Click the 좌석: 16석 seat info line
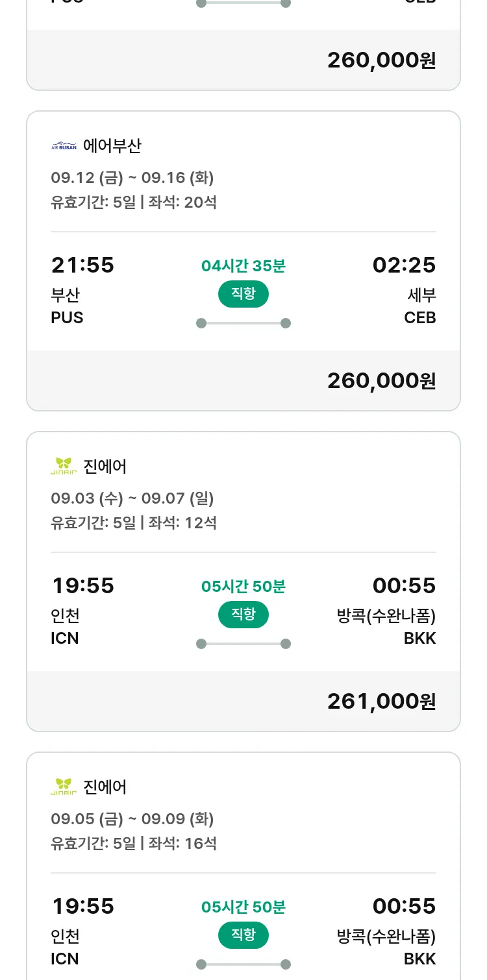This screenshot has height=980, width=487. coord(182,843)
